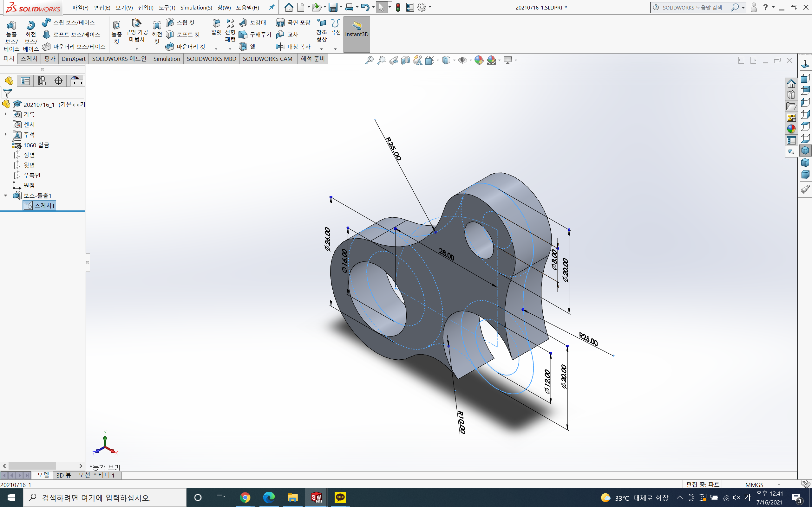Screen dimensions: 812x507
Task: Select the 쉘 (Shell) tool
Action: coord(248,47)
